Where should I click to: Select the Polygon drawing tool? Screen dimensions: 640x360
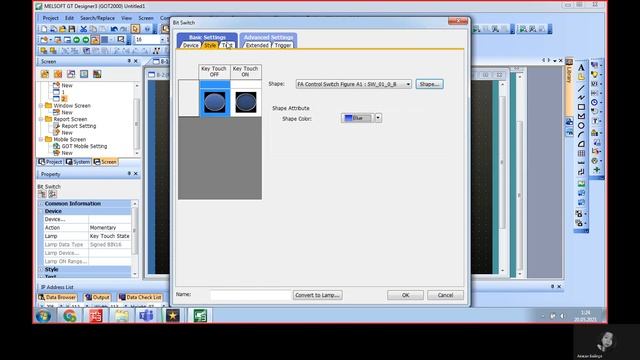click(581, 116)
